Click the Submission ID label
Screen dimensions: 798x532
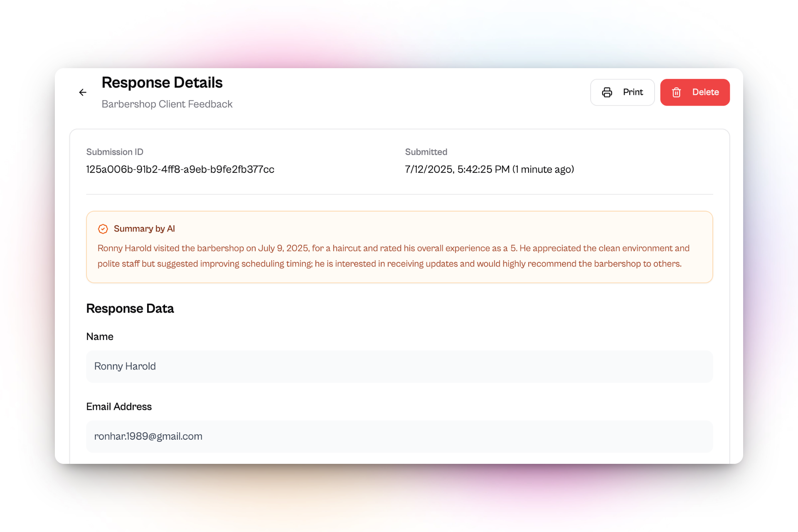click(114, 152)
